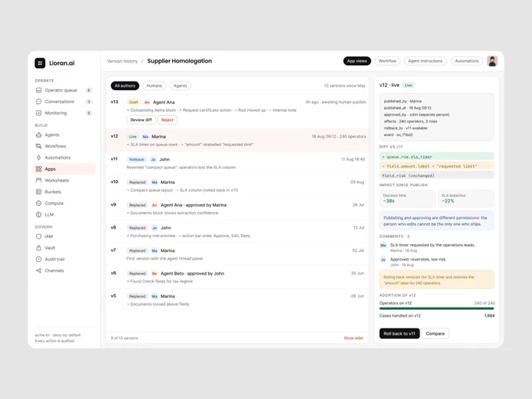
Task: Click the Monitoring count badge 5
Action: pos(88,113)
